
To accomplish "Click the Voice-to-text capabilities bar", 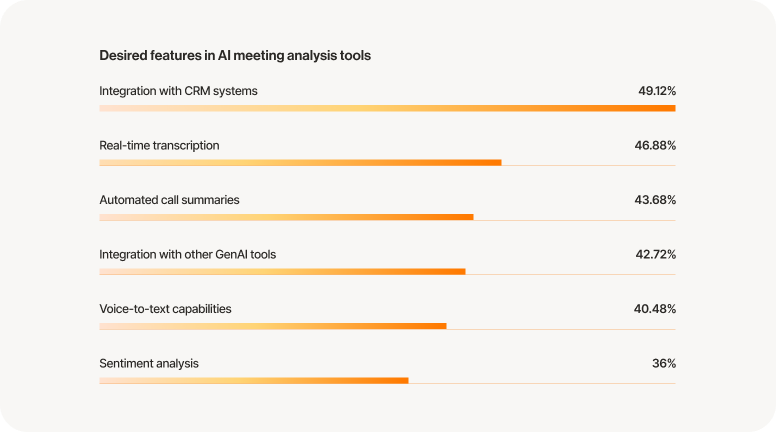I will click(272, 326).
